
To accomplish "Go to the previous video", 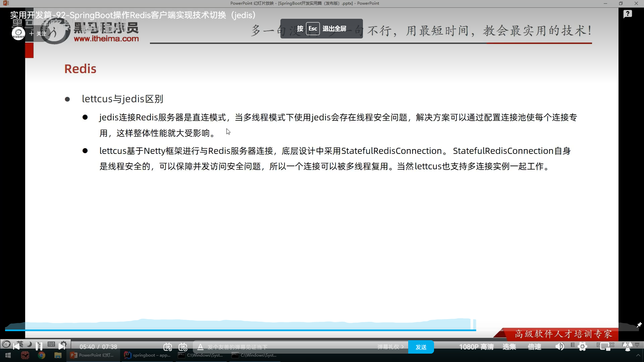I will [x=16, y=346].
